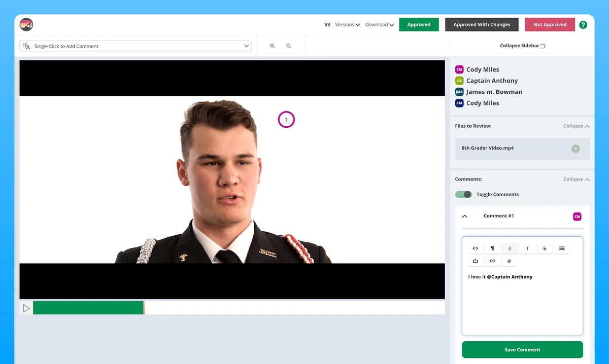Click the upload file icon in editor

point(476,261)
